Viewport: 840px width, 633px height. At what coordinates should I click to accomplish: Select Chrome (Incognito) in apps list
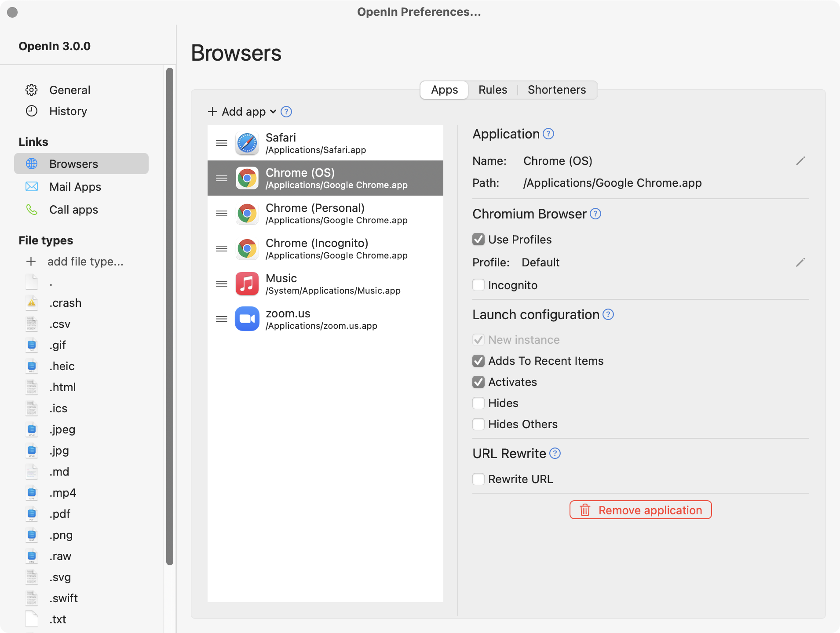tap(325, 248)
